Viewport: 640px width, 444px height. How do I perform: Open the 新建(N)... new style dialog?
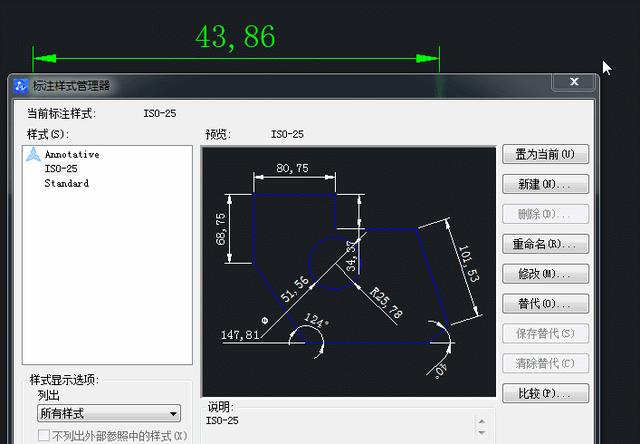pos(545,184)
